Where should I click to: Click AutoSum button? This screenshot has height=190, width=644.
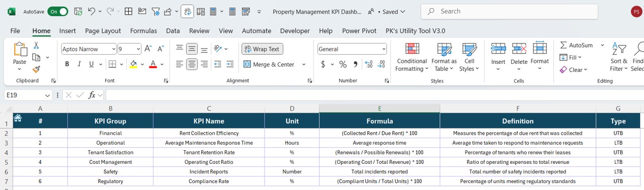577,45
